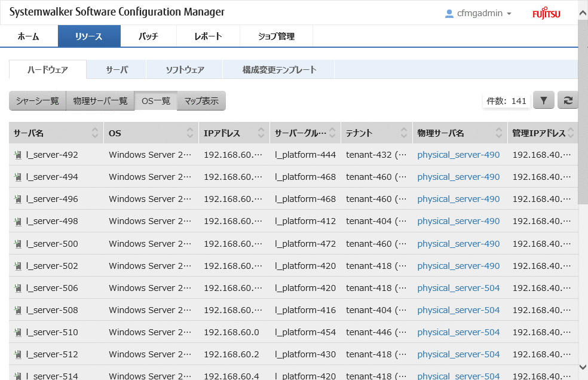The image size is (588, 380).
Task: Open physical_server-504 link in l_server-512 row
Action: pyautogui.click(x=458, y=354)
